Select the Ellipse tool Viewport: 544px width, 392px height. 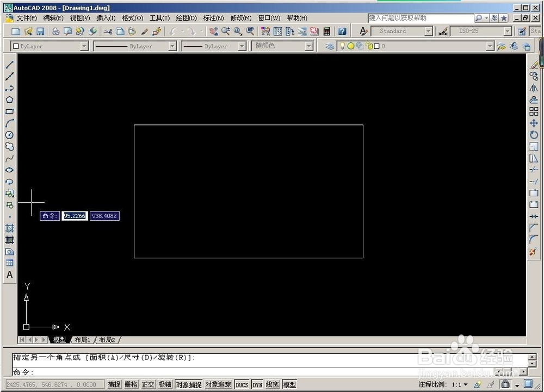(x=9, y=170)
